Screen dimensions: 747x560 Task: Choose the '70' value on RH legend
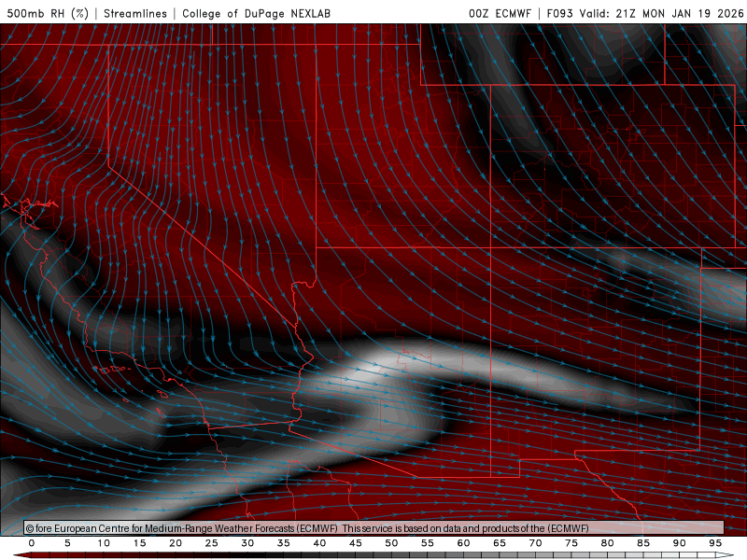[x=535, y=543]
